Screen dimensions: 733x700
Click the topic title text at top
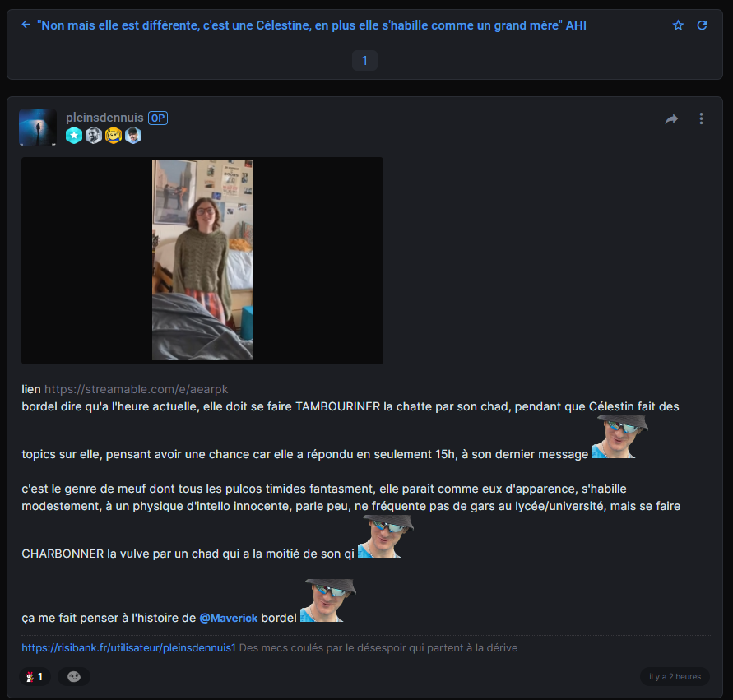(312, 25)
